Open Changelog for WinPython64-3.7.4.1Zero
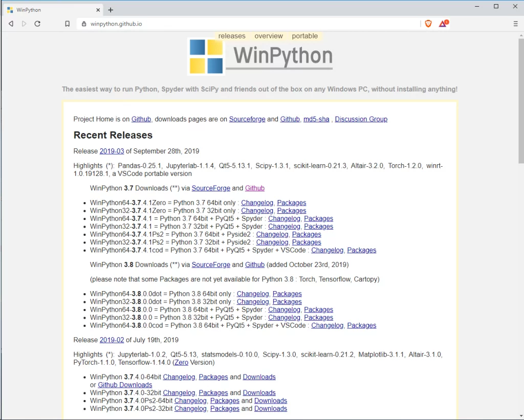Image resolution: width=524 pixels, height=420 pixels. click(257, 203)
